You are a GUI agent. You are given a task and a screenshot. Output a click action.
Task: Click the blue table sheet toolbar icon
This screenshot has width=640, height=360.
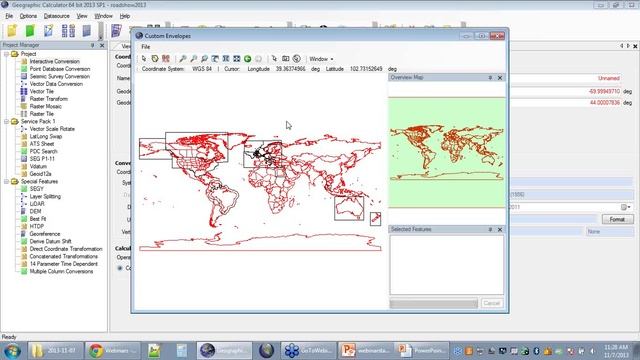pos(87,31)
